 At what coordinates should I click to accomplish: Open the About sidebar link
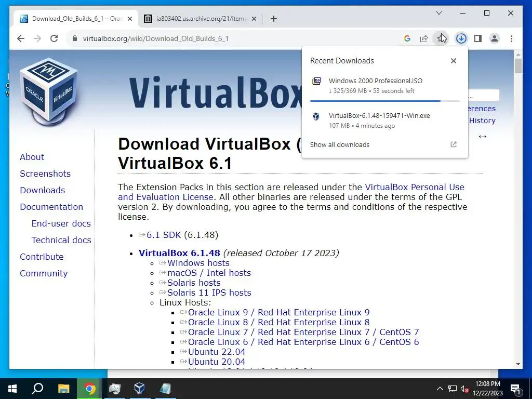[32, 157]
